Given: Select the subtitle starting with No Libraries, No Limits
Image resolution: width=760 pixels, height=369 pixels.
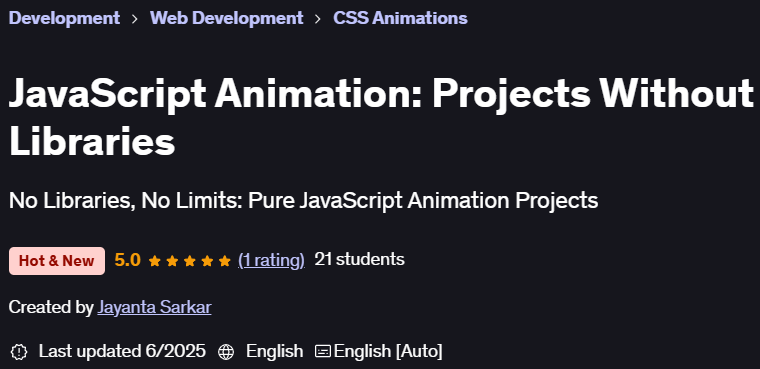Looking at the screenshot, I should 303,200.
